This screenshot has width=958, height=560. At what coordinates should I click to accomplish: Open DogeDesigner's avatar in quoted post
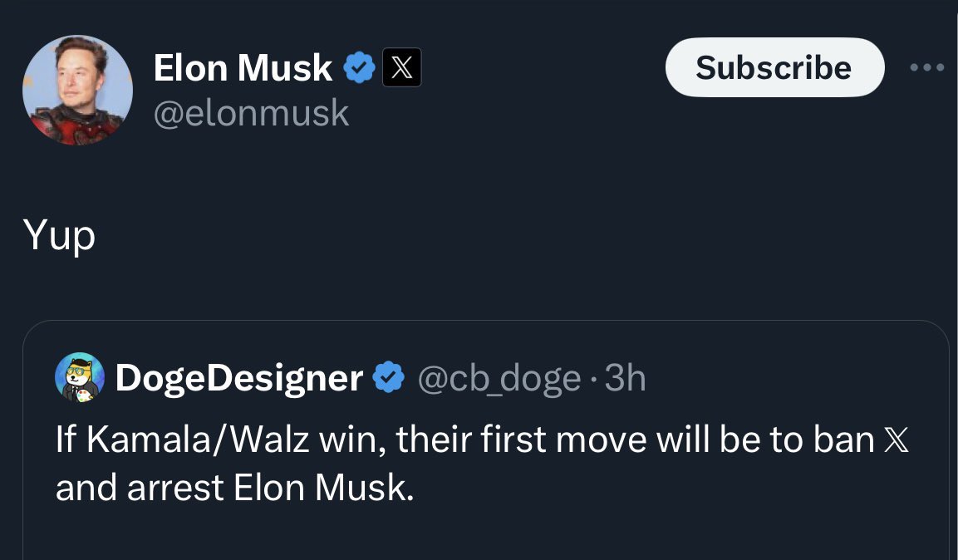pos(80,377)
